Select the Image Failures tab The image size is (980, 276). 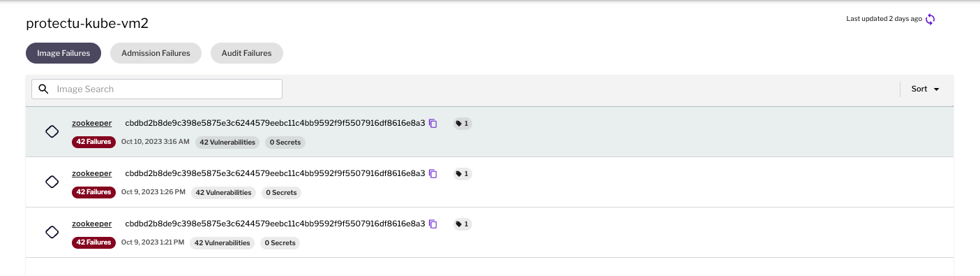point(63,53)
